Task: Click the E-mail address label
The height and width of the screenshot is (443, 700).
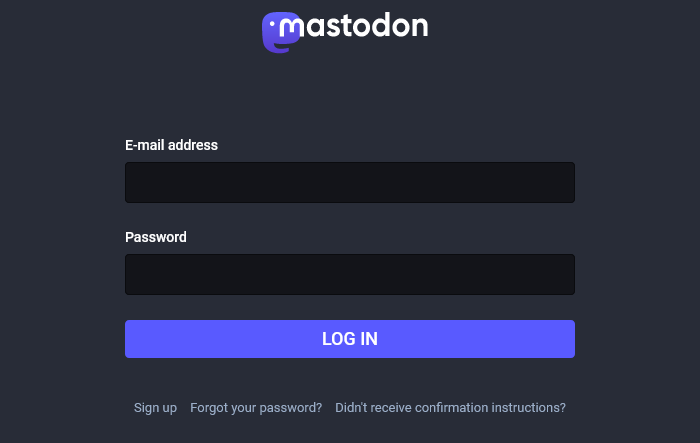Action: click(x=171, y=145)
